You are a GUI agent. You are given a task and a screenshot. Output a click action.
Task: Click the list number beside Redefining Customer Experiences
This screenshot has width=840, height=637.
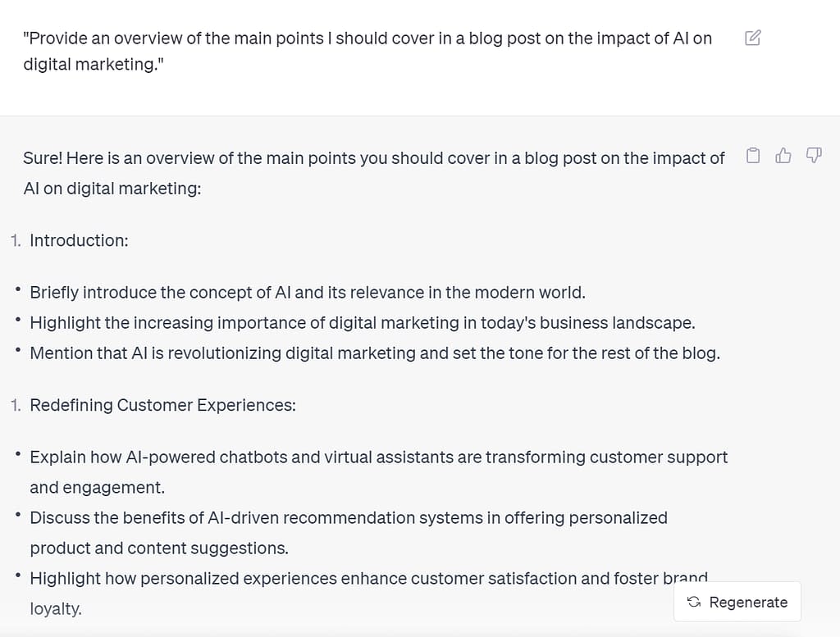coord(16,405)
